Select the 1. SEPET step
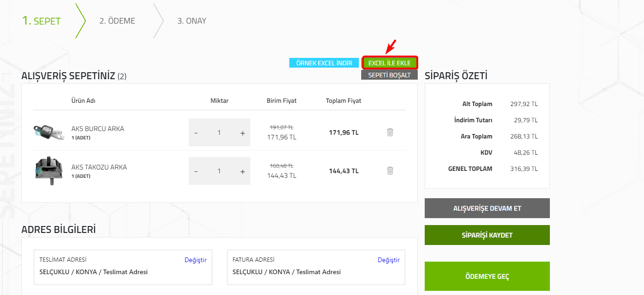 [41, 21]
